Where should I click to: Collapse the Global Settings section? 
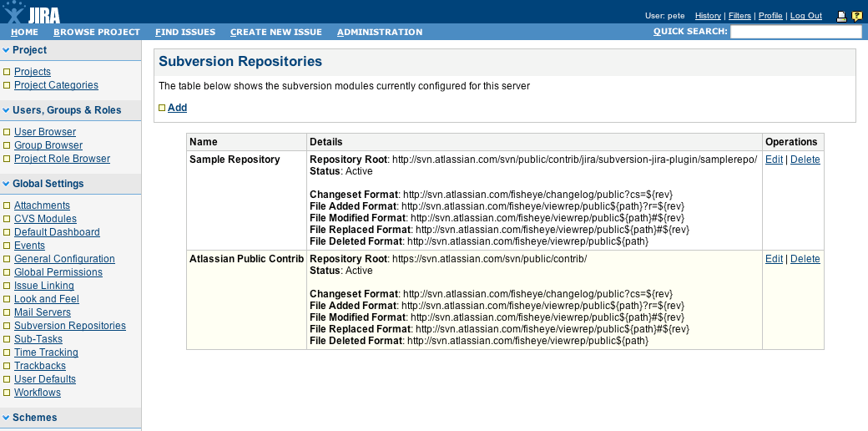pyautogui.click(x=6, y=184)
